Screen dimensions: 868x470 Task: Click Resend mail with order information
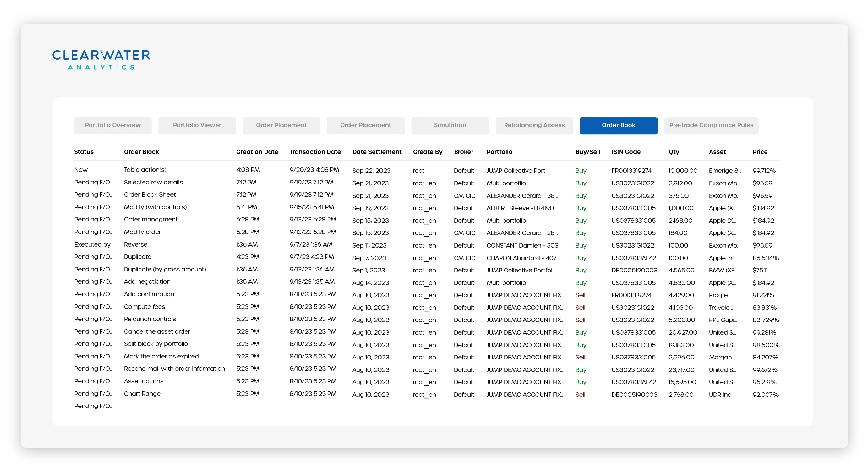(174, 369)
